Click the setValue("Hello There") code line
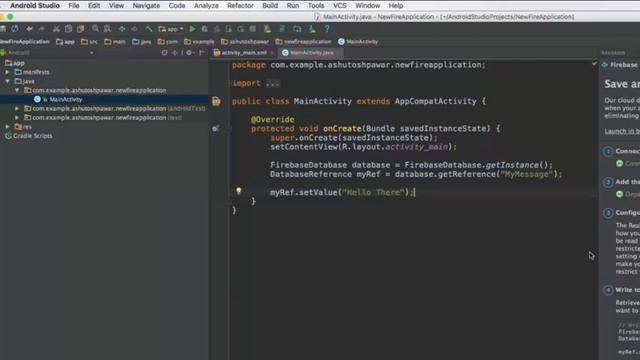 pyautogui.click(x=342, y=192)
